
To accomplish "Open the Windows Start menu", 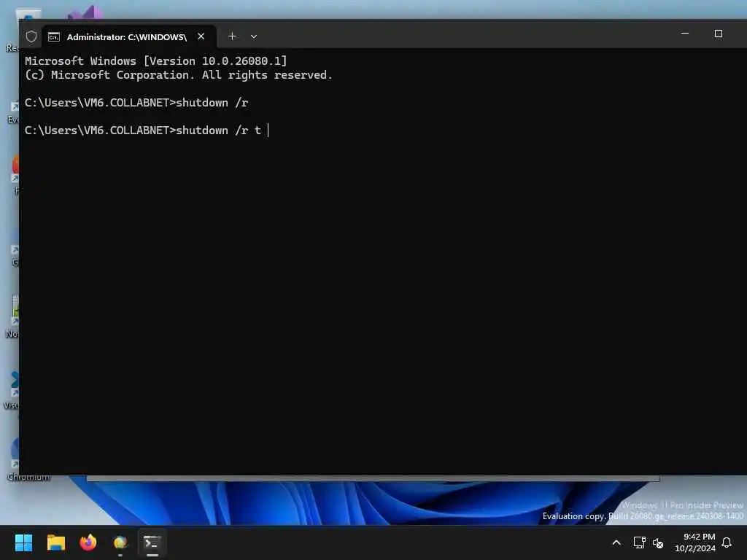I will tap(24, 542).
